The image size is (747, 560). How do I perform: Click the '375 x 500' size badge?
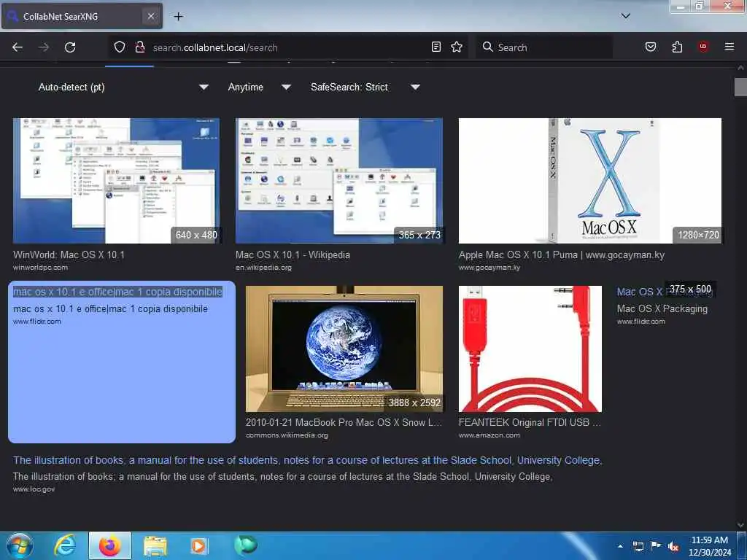(x=690, y=289)
